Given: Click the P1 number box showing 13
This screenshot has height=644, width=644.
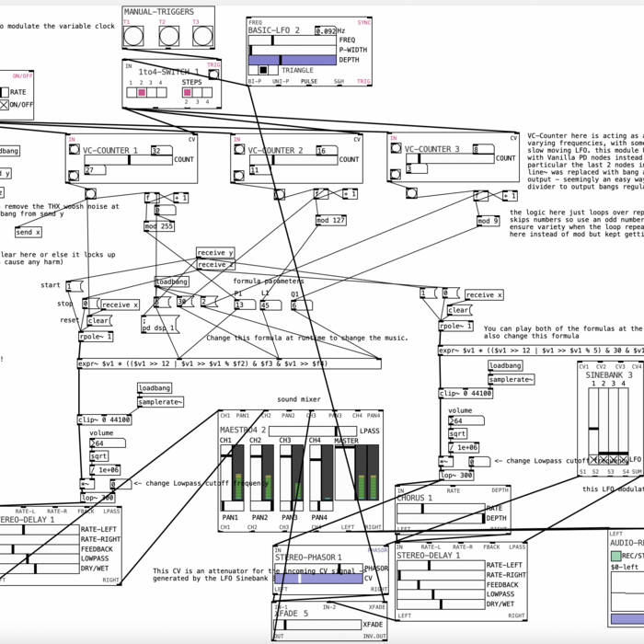Looking at the screenshot, I should (244, 305).
